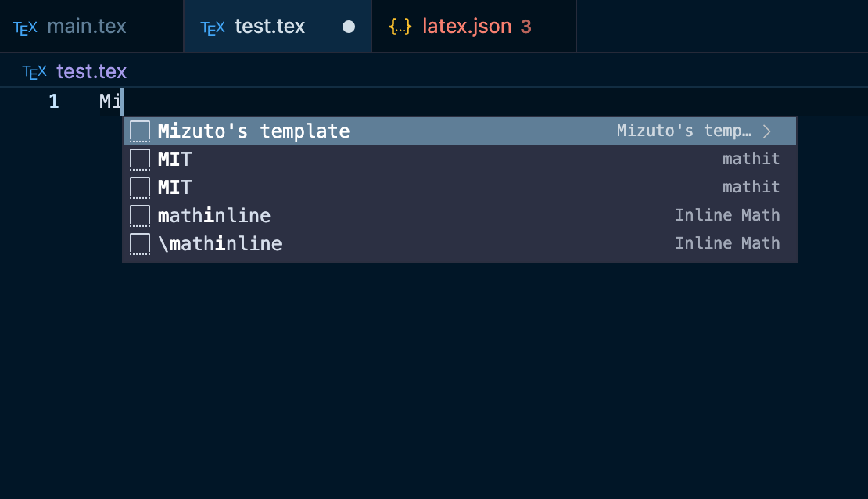Click the 'Mizuto's temp…' detail text
The height and width of the screenshot is (499, 868).
[684, 131]
